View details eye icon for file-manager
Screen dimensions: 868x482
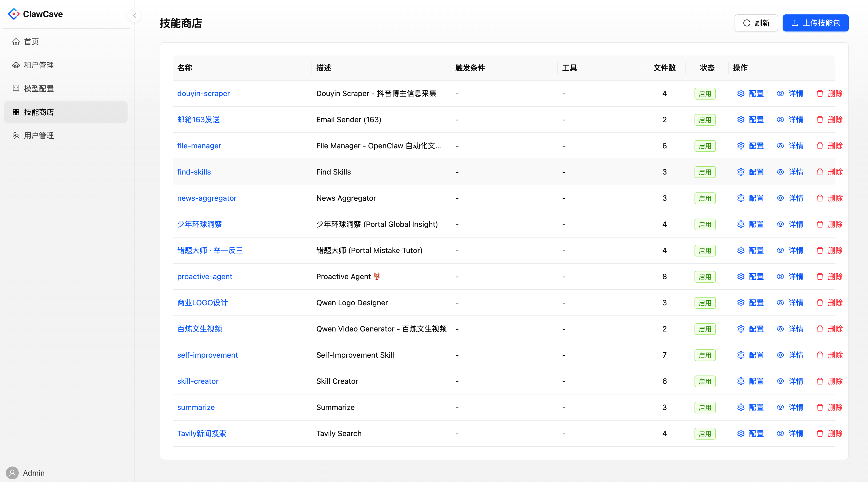tap(780, 146)
